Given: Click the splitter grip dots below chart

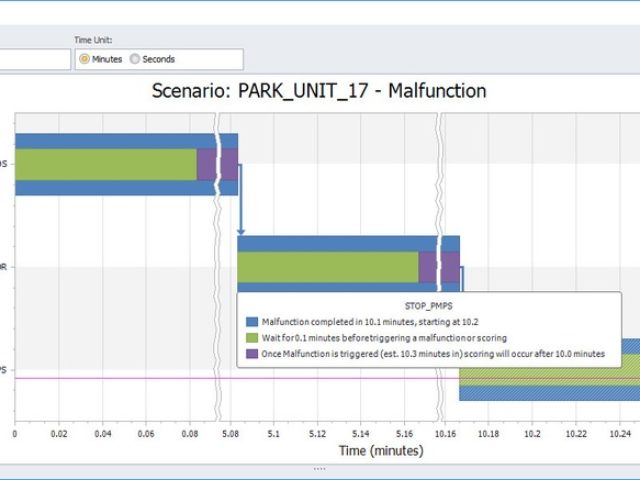Looking at the screenshot, I should (x=320, y=469).
